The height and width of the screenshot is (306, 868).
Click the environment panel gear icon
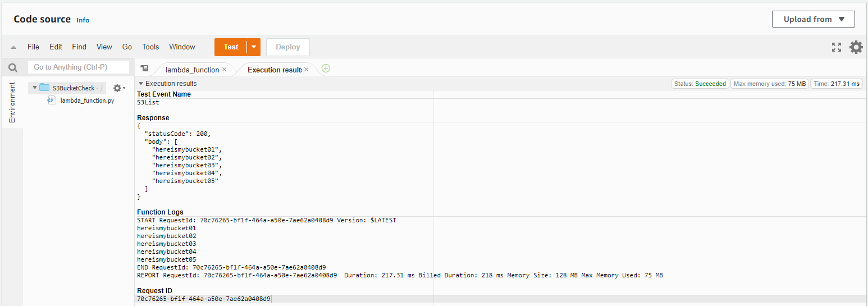coord(118,88)
